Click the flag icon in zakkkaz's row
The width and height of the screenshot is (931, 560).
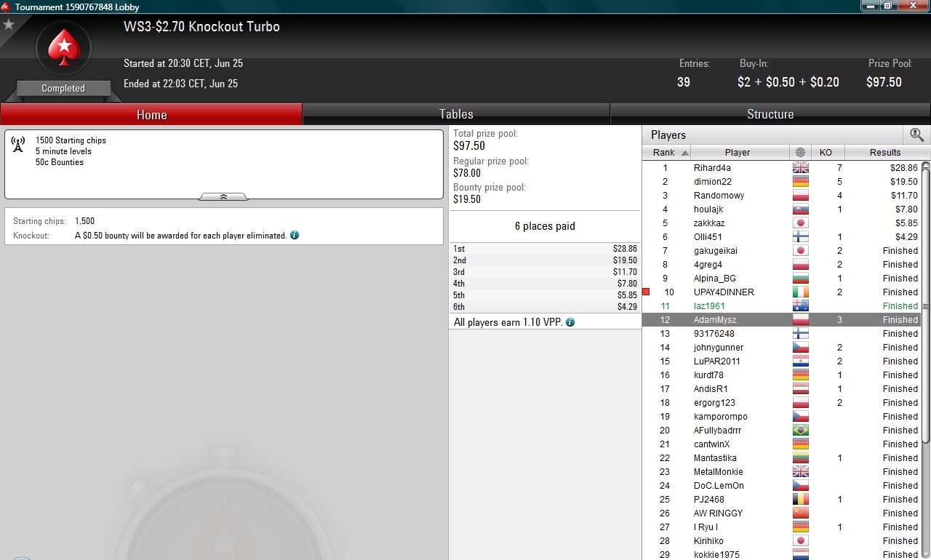[800, 223]
